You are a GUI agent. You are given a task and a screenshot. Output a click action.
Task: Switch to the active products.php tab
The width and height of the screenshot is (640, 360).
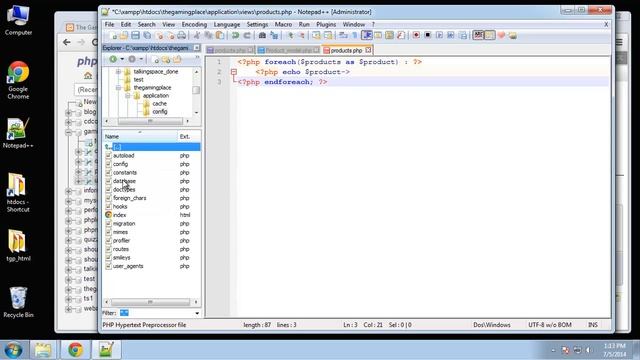tap(346, 50)
